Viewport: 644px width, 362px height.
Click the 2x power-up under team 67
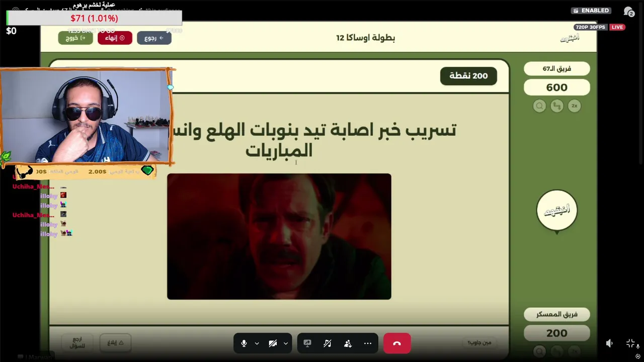574,106
